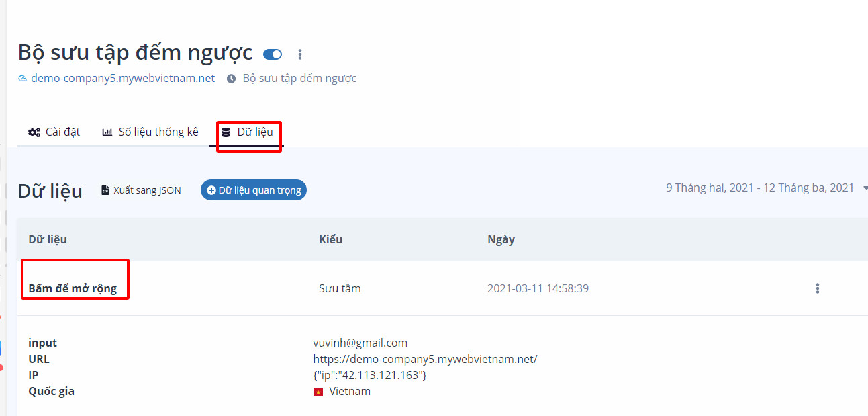
Task: Click the cloud icon before the domain name
Action: [x=23, y=78]
